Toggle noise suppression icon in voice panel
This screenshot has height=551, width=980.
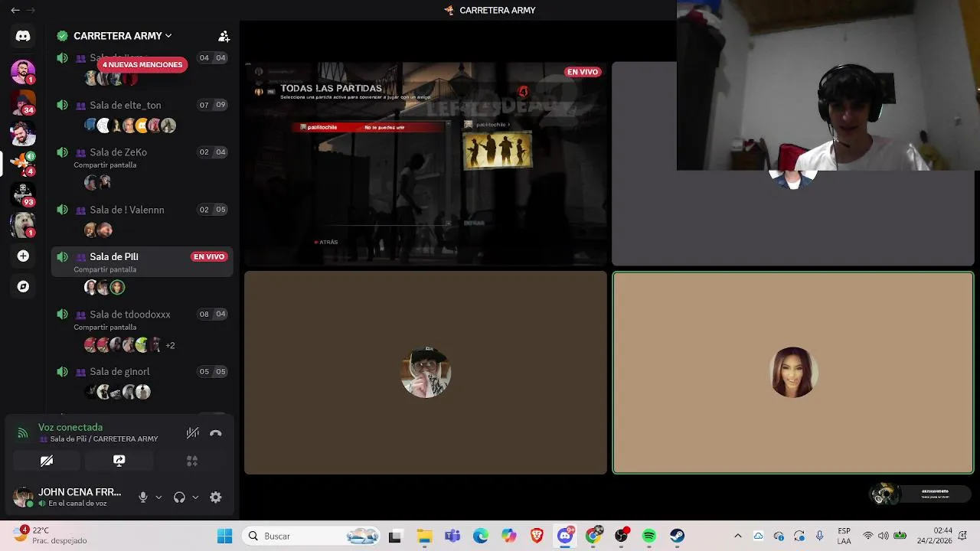coord(193,433)
